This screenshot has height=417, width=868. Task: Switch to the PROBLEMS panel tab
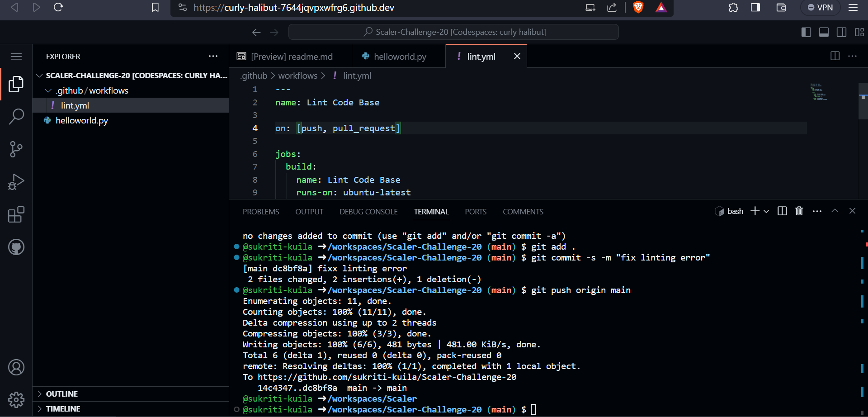[x=261, y=211]
